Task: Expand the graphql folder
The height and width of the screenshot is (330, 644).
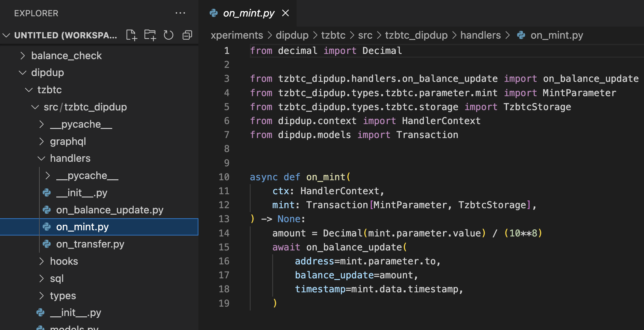Action: click(41, 142)
